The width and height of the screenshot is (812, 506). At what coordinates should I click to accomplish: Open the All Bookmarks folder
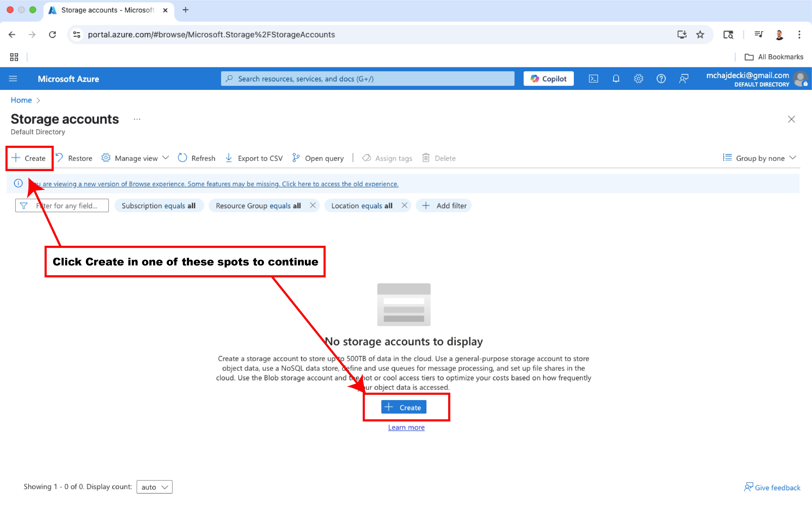(774, 57)
